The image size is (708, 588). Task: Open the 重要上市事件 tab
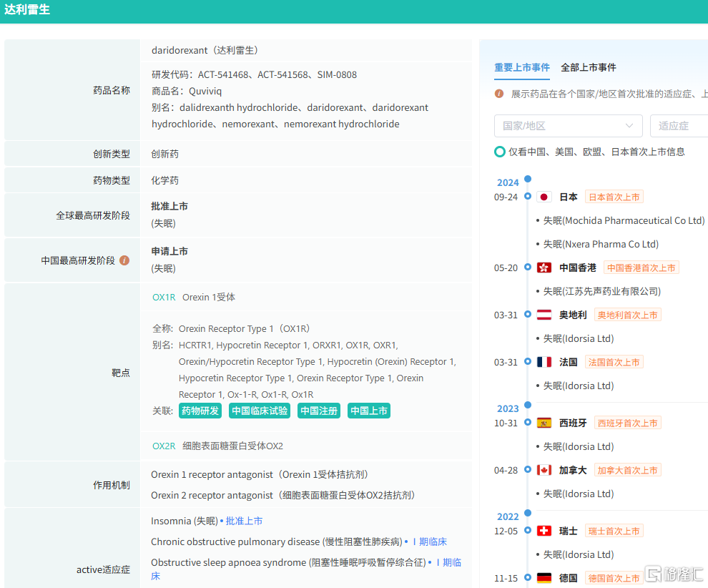(x=521, y=68)
